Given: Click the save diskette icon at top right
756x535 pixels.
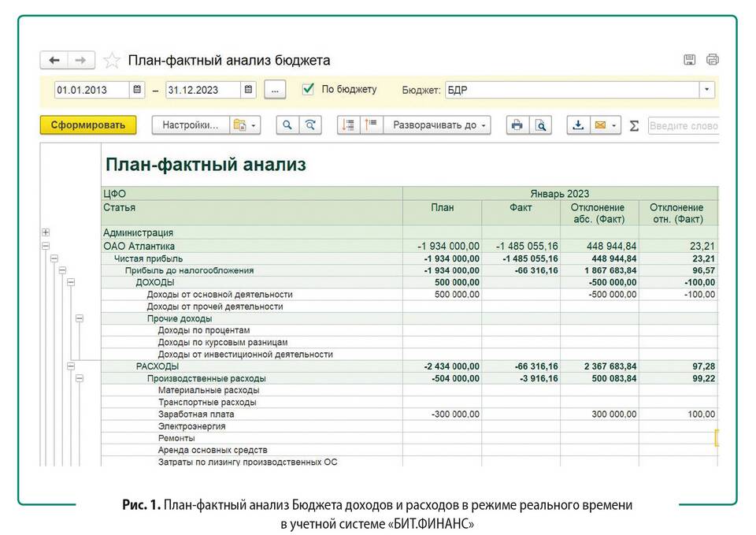Looking at the screenshot, I should click(690, 60).
